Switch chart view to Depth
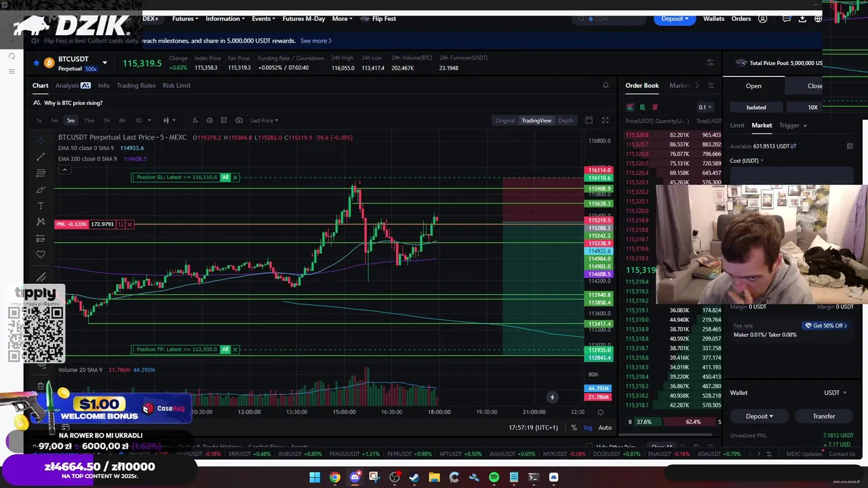 click(566, 121)
